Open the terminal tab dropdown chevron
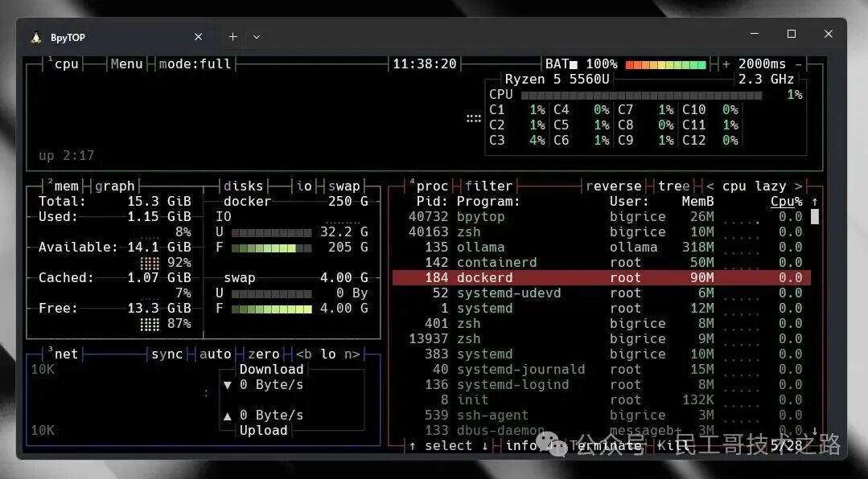The width and height of the screenshot is (868, 479). [257, 37]
